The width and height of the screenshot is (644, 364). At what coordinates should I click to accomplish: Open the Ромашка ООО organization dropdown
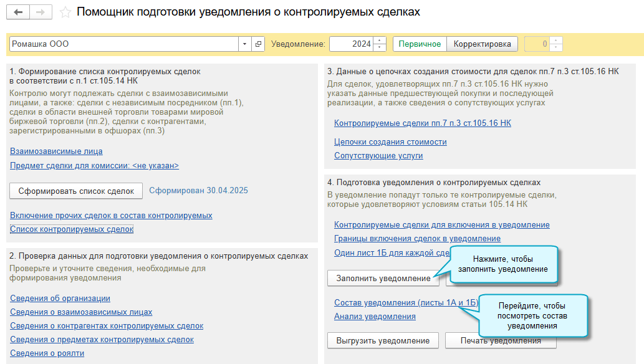pos(244,44)
